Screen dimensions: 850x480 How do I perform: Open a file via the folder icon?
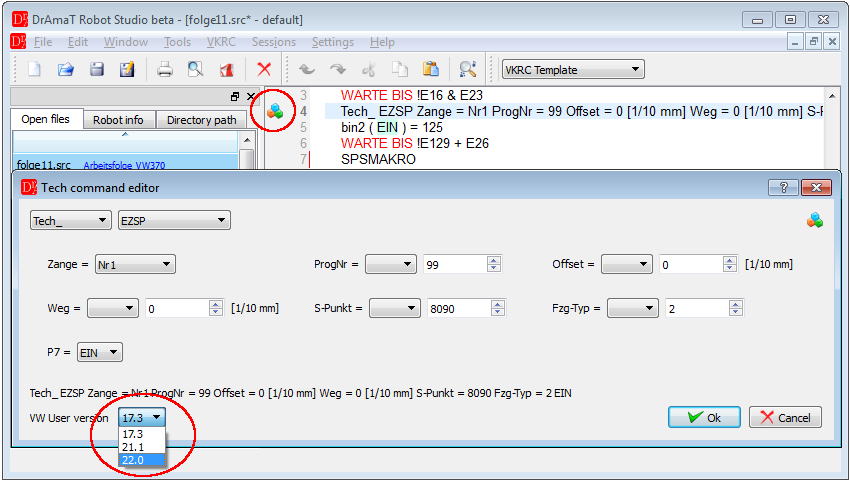coord(66,69)
